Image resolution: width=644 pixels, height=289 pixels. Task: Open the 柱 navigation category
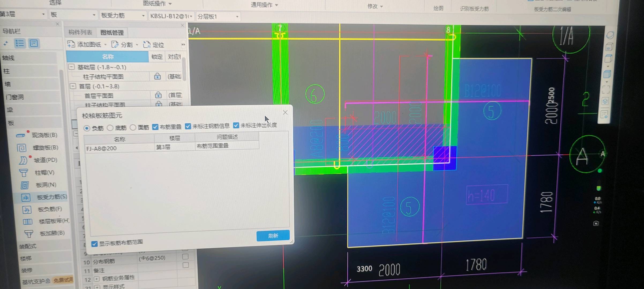pyautogui.click(x=30, y=71)
